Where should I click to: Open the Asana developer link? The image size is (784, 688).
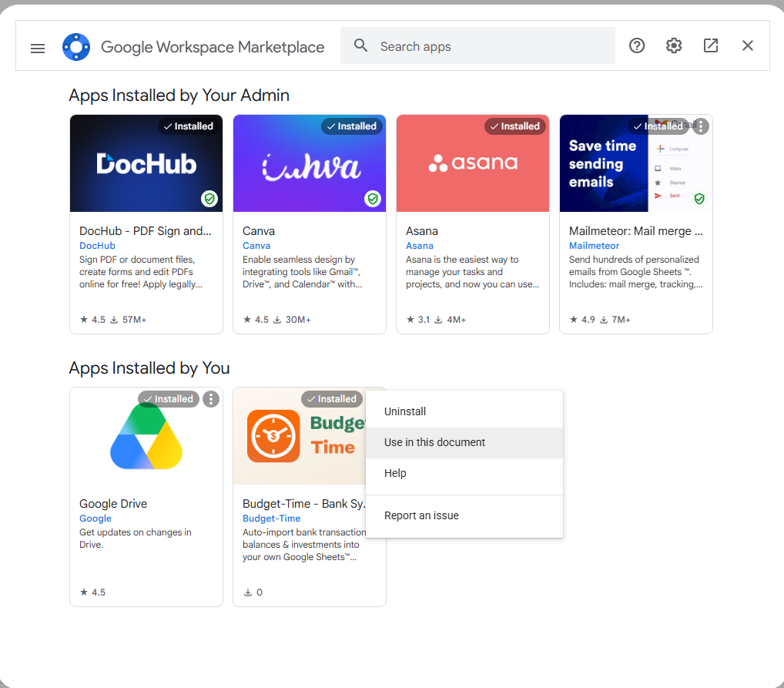419,246
